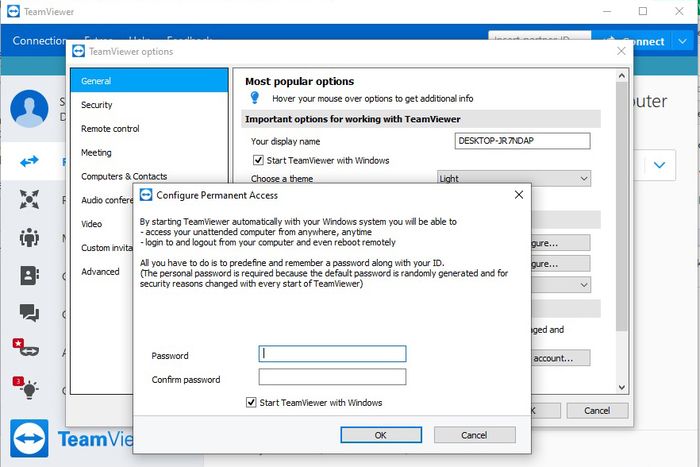Image resolution: width=700 pixels, height=467 pixels.
Task: Click the upper partially hidden Configure... button
Action: [x=561, y=243]
